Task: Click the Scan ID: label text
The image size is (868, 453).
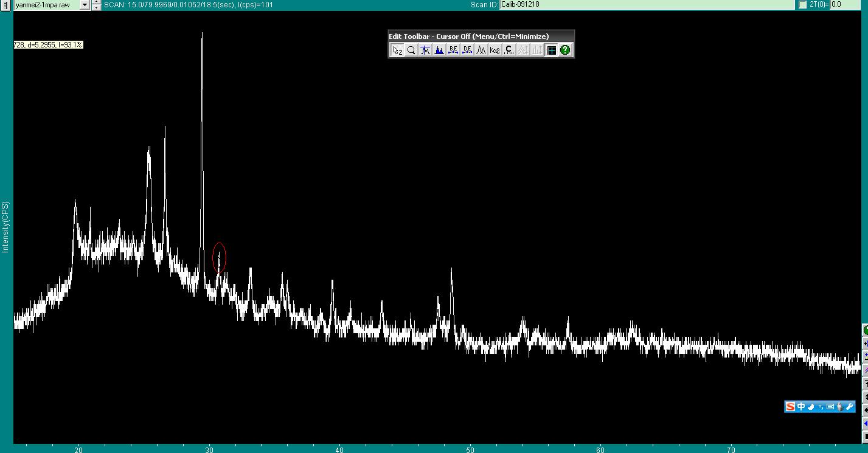Action: click(x=484, y=4)
